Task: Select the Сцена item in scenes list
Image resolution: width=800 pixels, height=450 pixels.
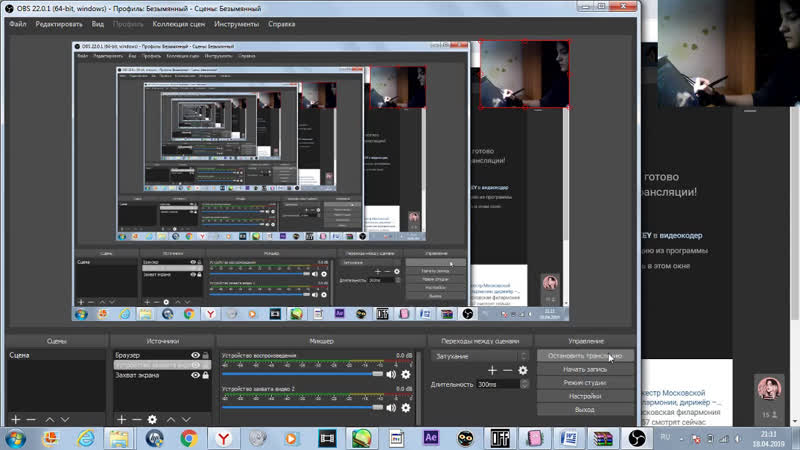Action: click(56, 355)
